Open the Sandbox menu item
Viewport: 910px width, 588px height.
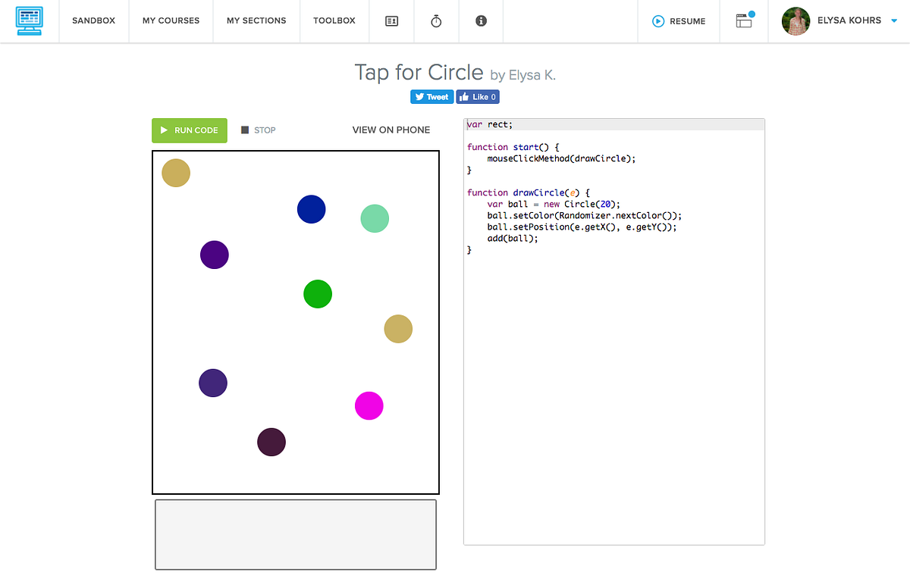[x=93, y=20]
